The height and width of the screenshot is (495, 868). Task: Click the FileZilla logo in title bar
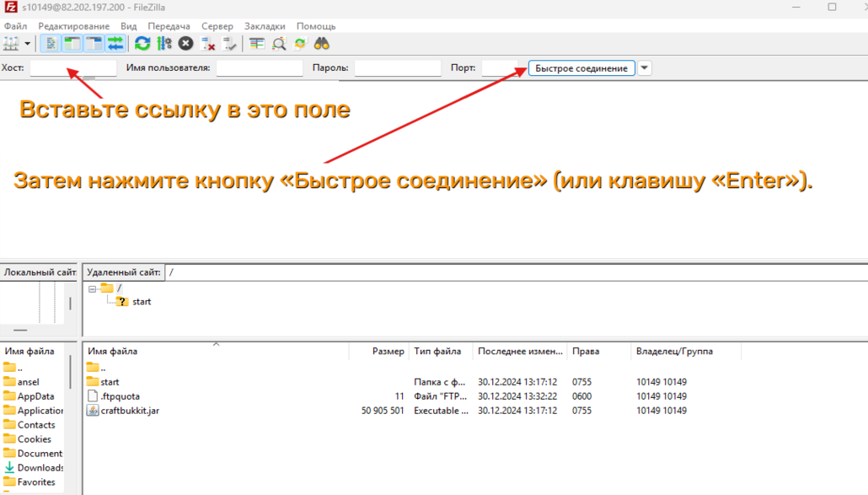pyautogui.click(x=10, y=8)
